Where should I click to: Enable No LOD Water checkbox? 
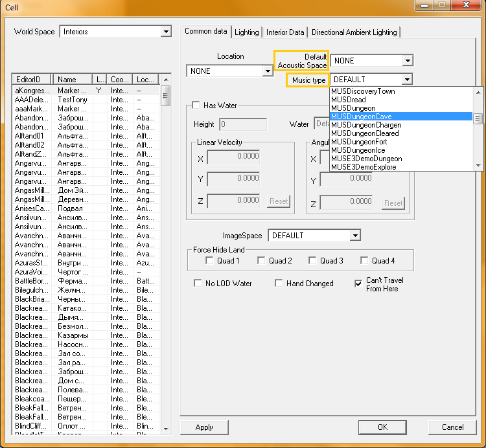pos(198,284)
